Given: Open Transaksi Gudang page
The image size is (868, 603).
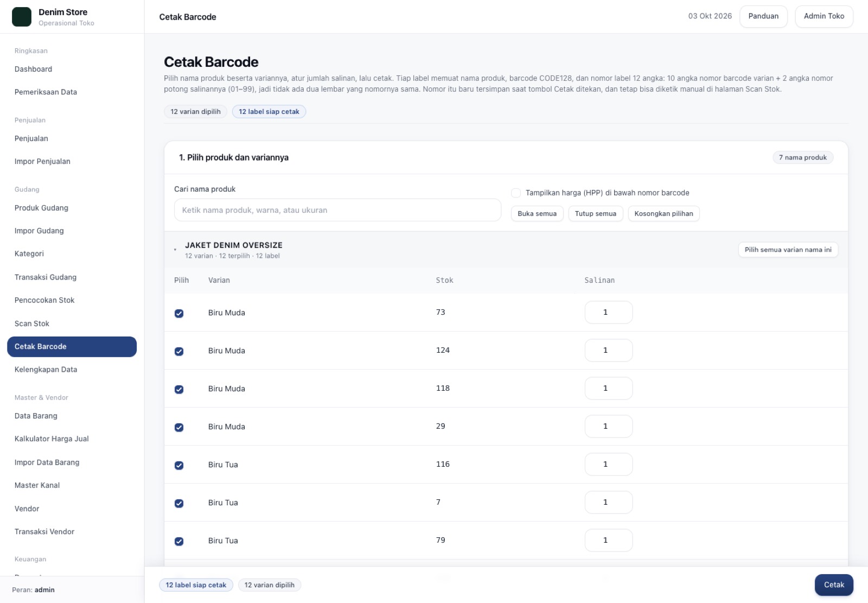Looking at the screenshot, I should [x=72, y=277].
